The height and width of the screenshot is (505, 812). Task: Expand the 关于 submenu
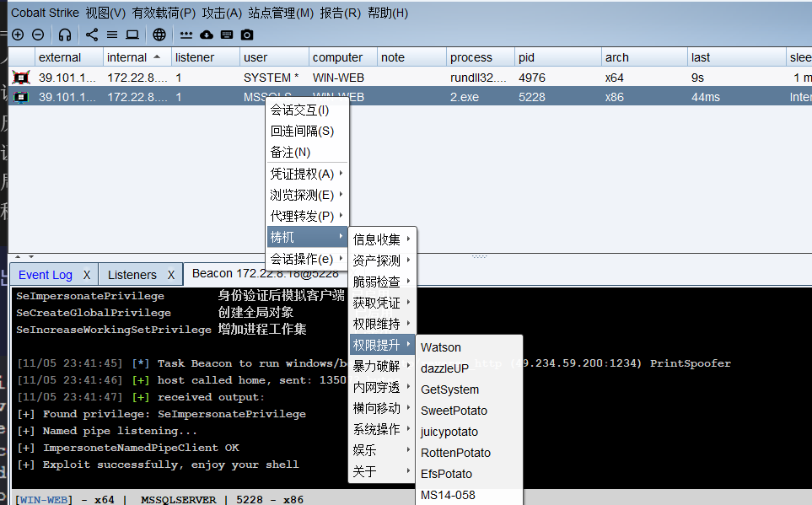point(382,472)
